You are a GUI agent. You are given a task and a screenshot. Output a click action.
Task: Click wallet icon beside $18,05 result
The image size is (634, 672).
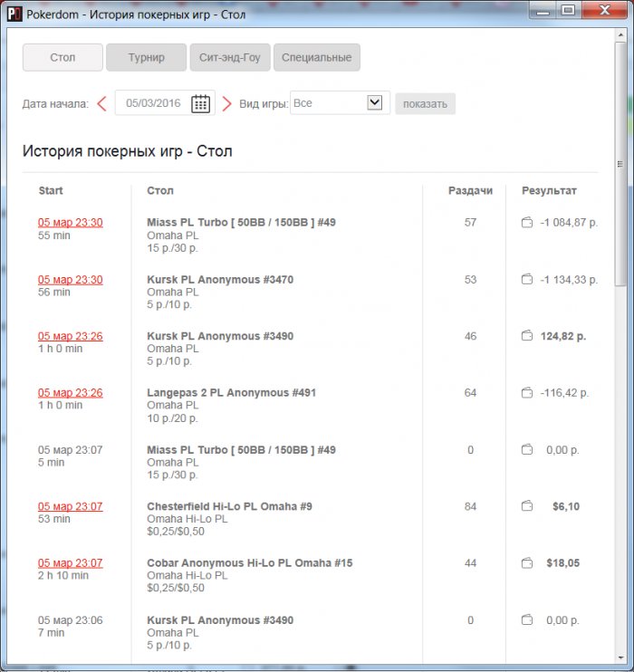pos(527,562)
